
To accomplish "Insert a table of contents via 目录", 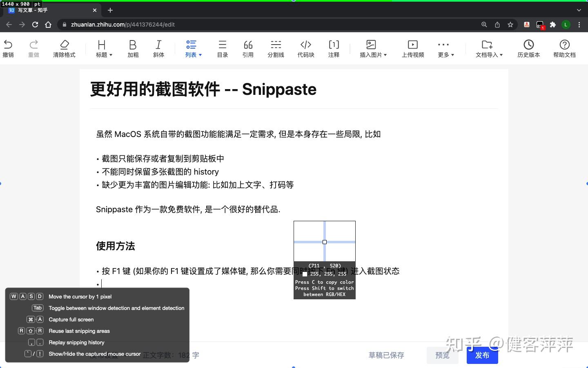I will pyautogui.click(x=222, y=48).
